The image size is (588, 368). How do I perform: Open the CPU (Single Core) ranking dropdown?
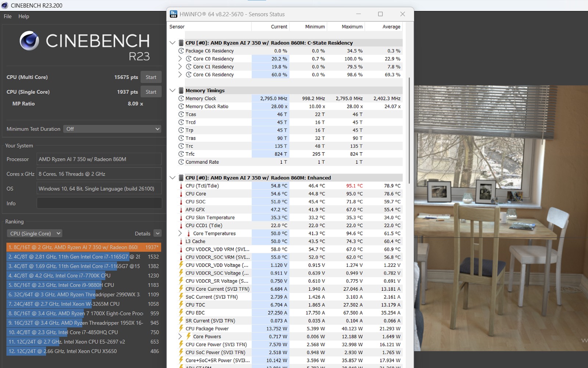coord(35,234)
